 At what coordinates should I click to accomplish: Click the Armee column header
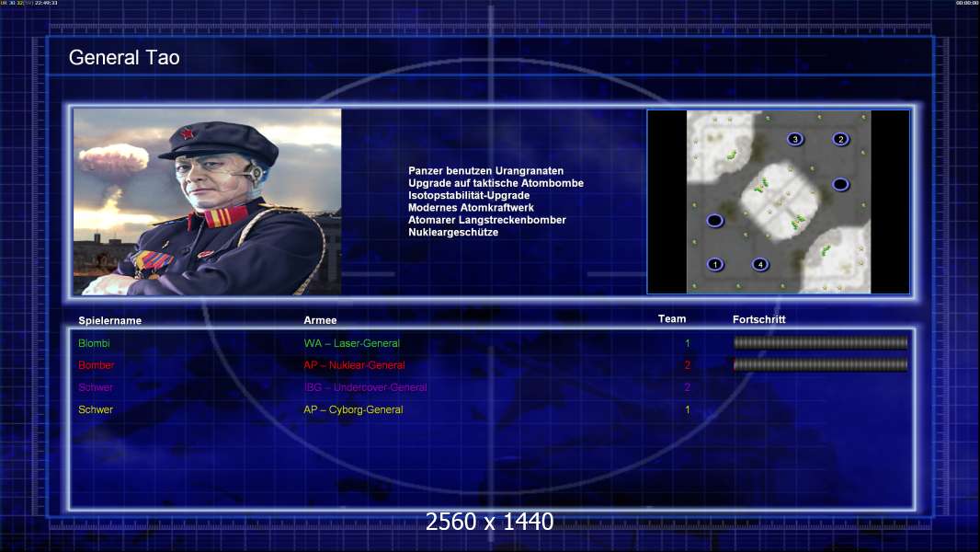pyautogui.click(x=320, y=320)
